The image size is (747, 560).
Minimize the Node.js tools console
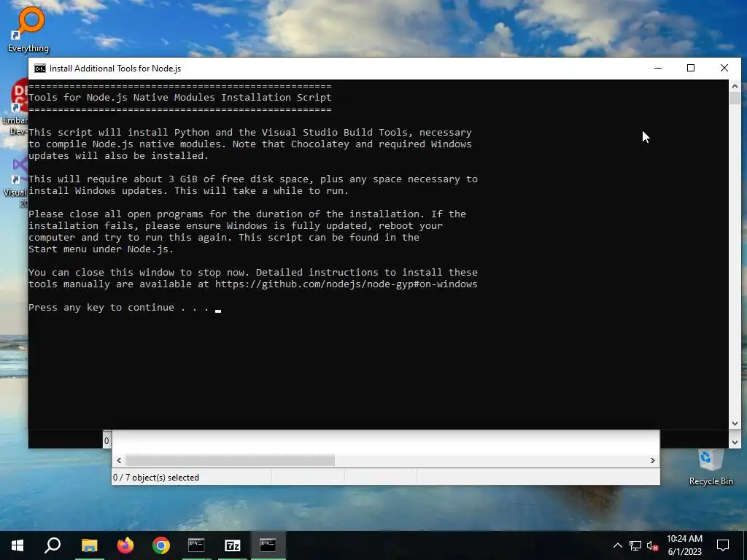658,68
